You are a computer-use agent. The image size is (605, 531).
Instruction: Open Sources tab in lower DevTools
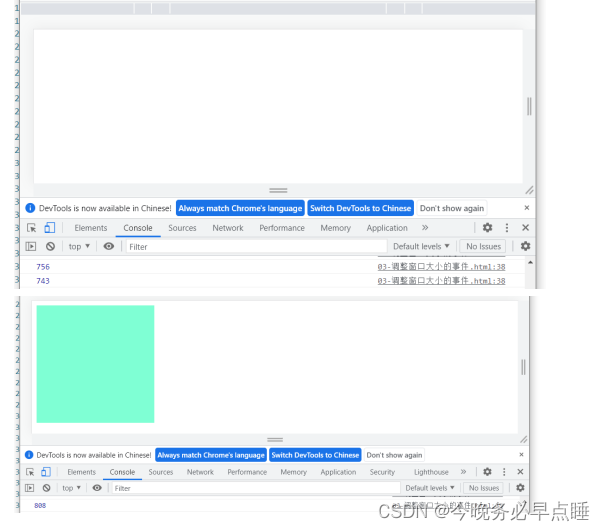tap(161, 472)
